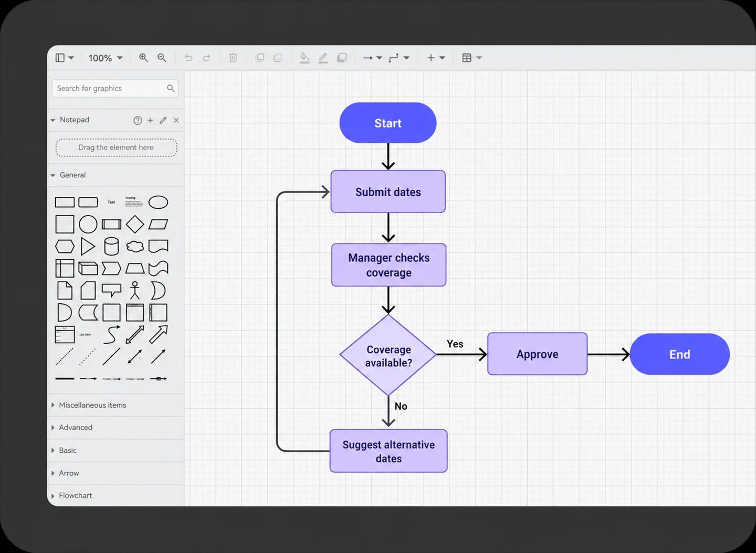Select the parallelogram shape in palette

[158, 224]
